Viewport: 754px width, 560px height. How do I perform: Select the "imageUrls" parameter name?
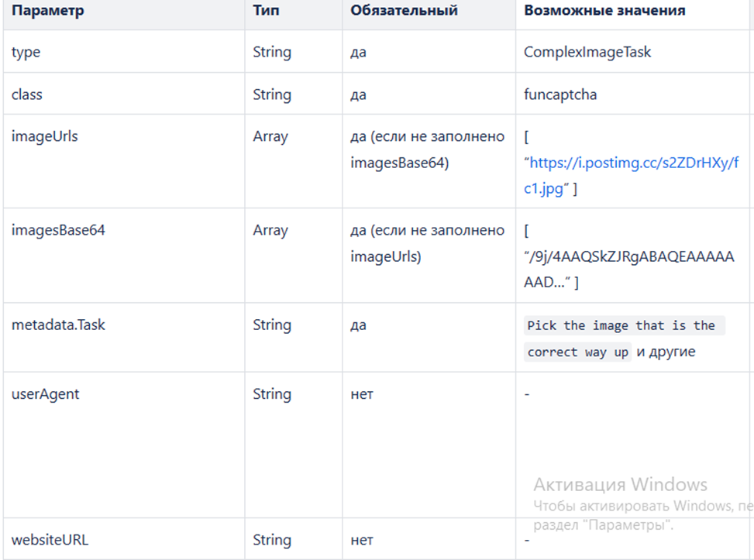[x=44, y=136]
